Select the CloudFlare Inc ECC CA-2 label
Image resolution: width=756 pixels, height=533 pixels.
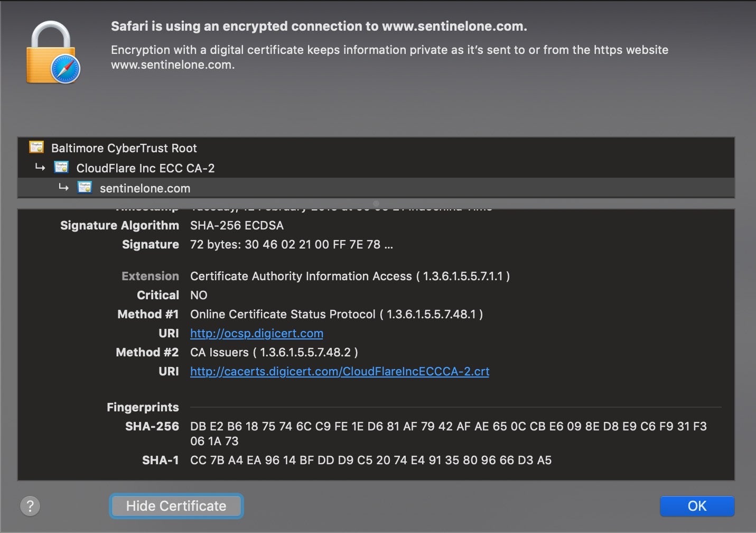pyautogui.click(x=145, y=168)
